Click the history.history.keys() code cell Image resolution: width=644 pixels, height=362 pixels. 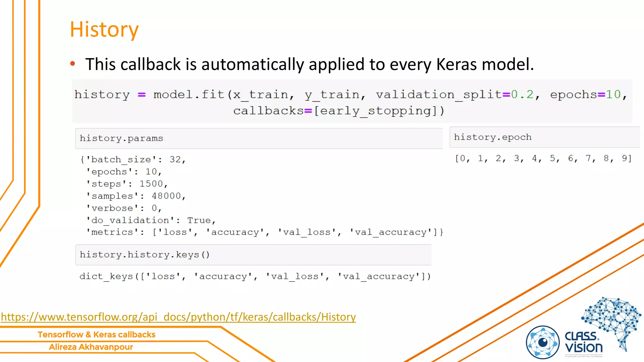pyautogui.click(x=253, y=255)
